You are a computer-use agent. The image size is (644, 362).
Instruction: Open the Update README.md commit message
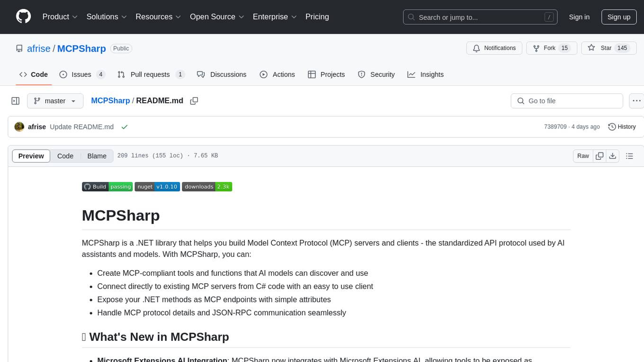[81, 127]
